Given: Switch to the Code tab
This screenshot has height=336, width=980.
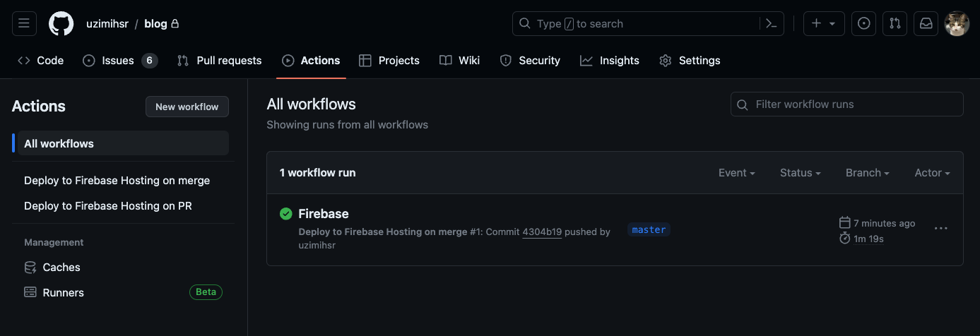Looking at the screenshot, I should coord(41,61).
